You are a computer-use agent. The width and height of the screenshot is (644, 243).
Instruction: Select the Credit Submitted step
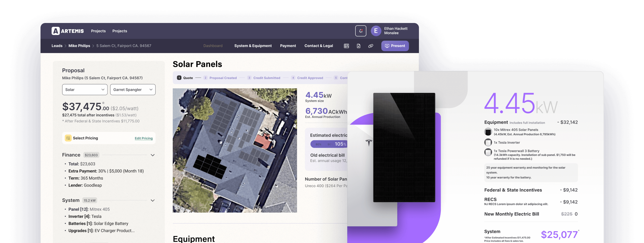pyautogui.click(x=264, y=78)
